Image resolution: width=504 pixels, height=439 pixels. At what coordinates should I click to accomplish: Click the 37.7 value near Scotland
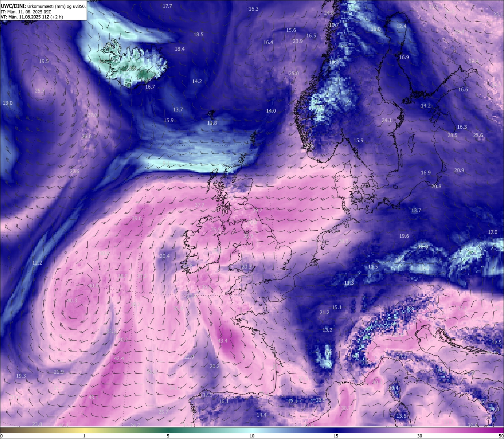(200, 205)
